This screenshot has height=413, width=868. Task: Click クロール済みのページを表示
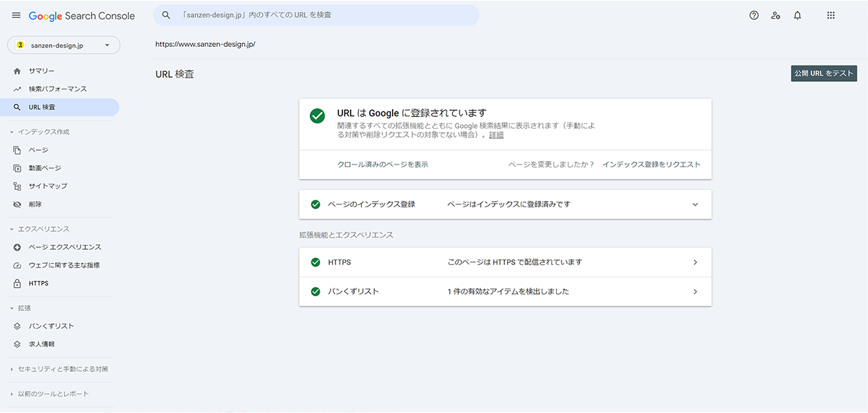(x=382, y=165)
